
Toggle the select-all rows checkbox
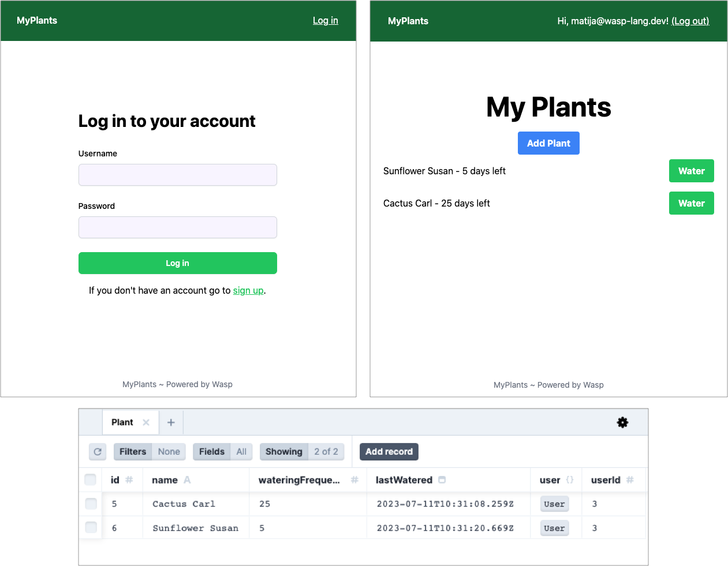tap(91, 479)
